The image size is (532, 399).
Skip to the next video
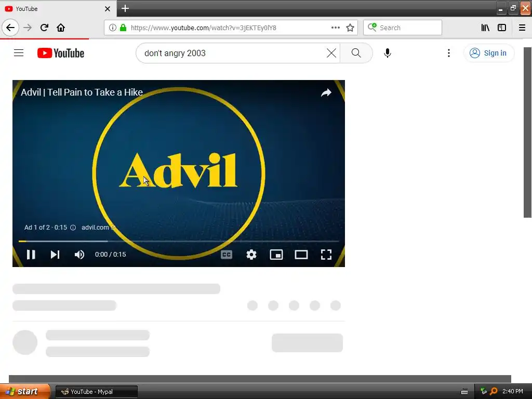pos(55,255)
